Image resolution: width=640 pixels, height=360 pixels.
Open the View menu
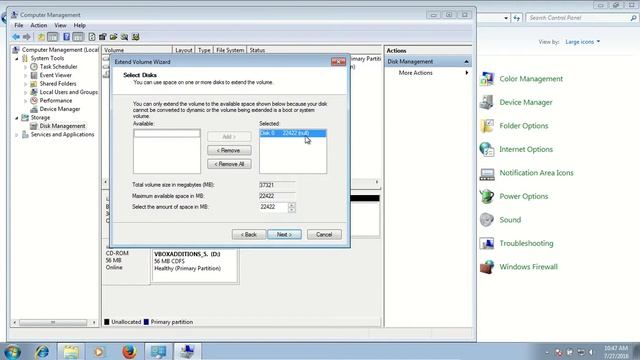[60, 25]
